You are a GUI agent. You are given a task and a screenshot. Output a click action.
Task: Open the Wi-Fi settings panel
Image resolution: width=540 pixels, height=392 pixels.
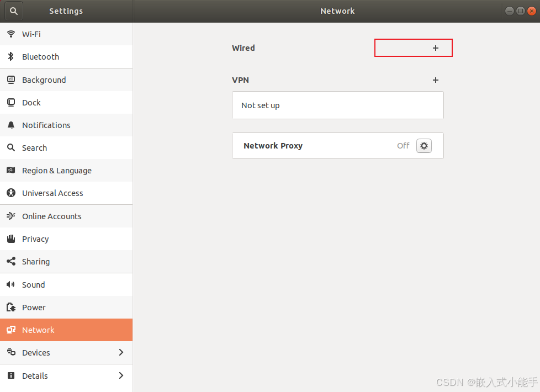click(66, 34)
